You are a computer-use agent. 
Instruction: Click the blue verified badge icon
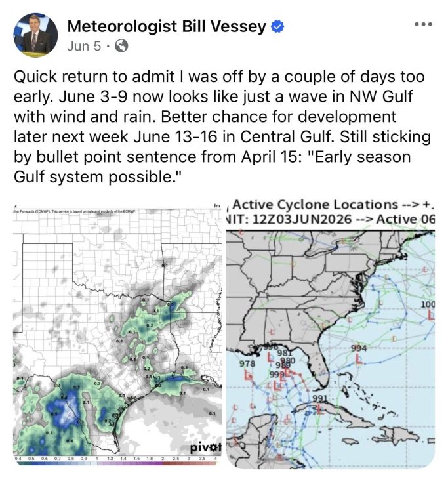click(x=277, y=26)
